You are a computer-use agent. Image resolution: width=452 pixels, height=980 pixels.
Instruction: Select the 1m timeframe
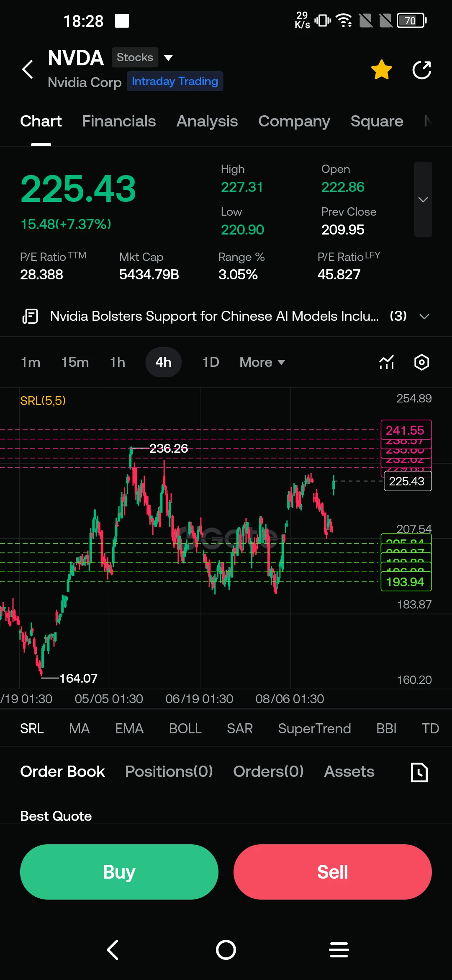point(31,362)
